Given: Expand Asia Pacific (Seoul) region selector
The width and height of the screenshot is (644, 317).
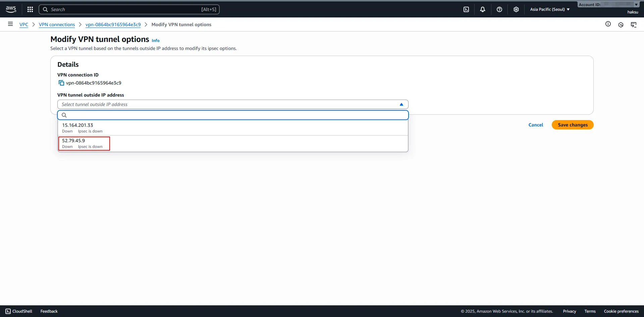Looking at the screenshot, I should [550, 9].
